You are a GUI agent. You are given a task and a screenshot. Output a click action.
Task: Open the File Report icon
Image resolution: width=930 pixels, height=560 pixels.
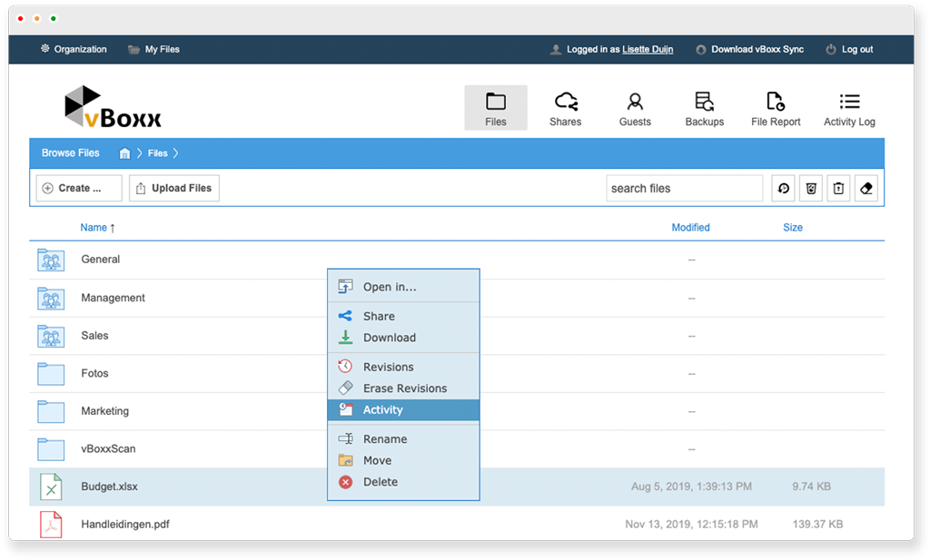pyautogui.click(x=775, y=102)
